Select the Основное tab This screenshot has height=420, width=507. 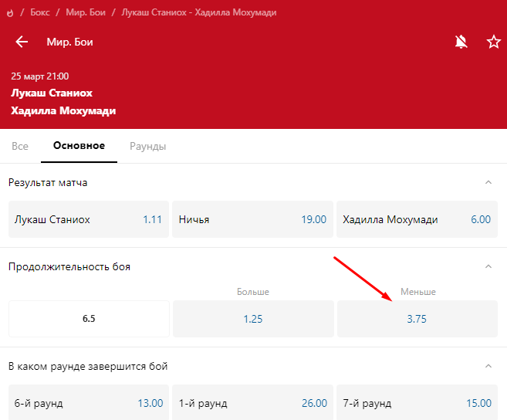79,146
